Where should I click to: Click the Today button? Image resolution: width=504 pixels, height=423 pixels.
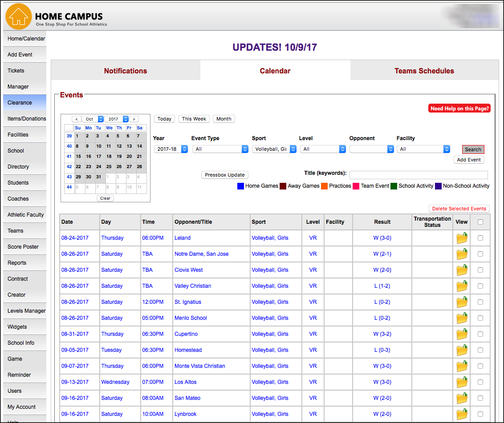pyautogui.click(x=164, y=119)
